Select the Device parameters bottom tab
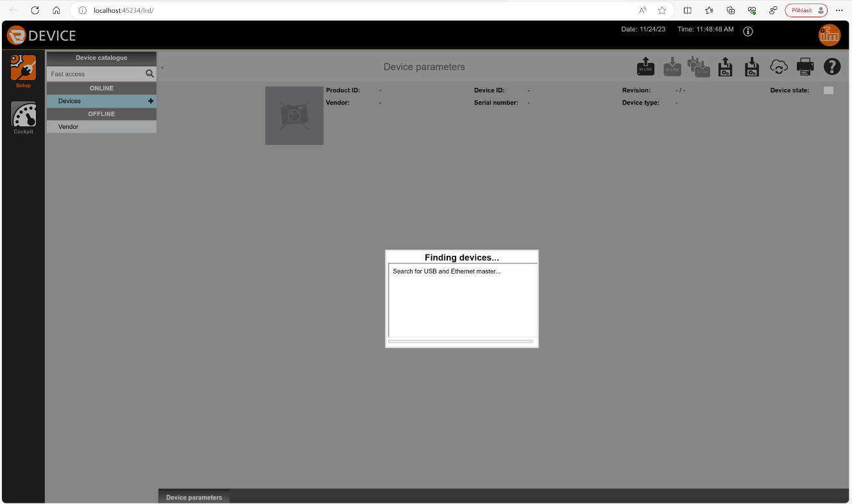The image size is (852, 504). (194, 498)
